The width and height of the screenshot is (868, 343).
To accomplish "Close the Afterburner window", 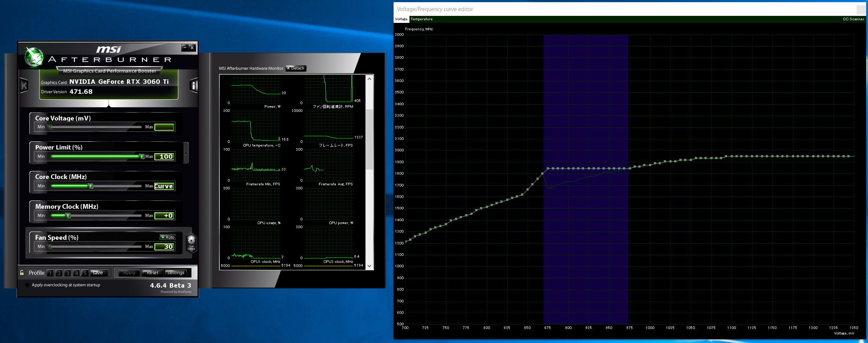I will 192,47.
